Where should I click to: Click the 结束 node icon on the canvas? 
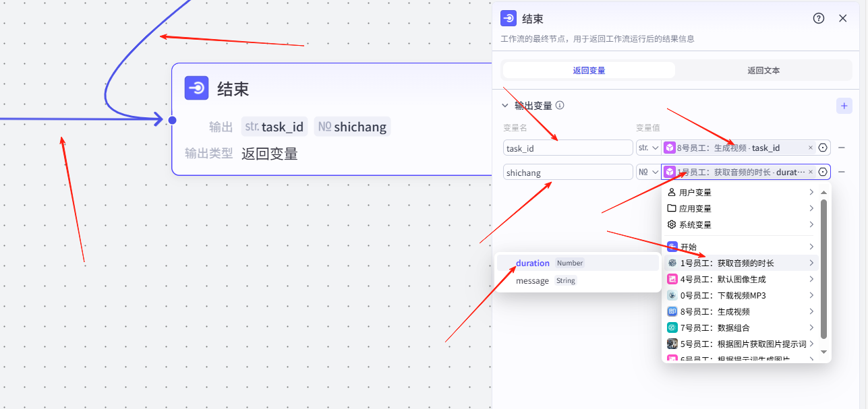[197, 88]
